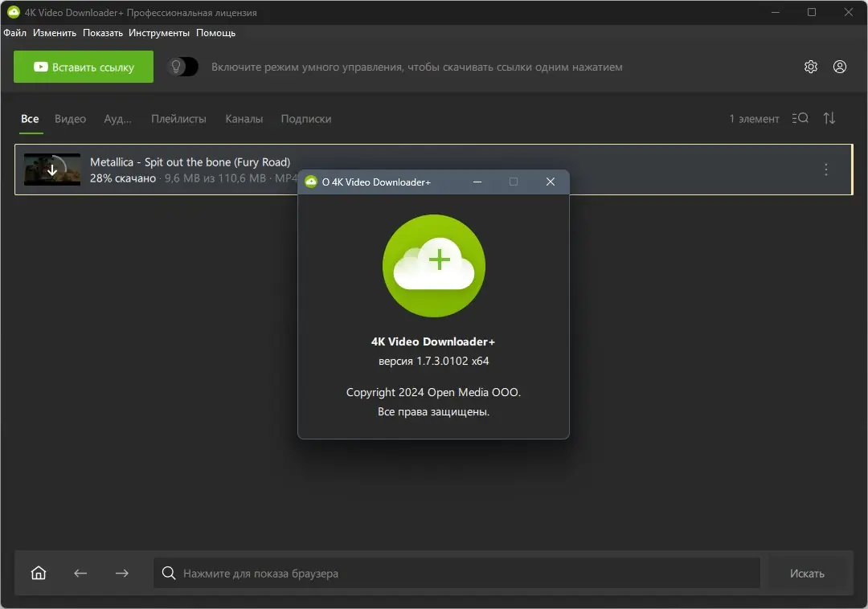Click the browser back arrow

pos(80,573)
